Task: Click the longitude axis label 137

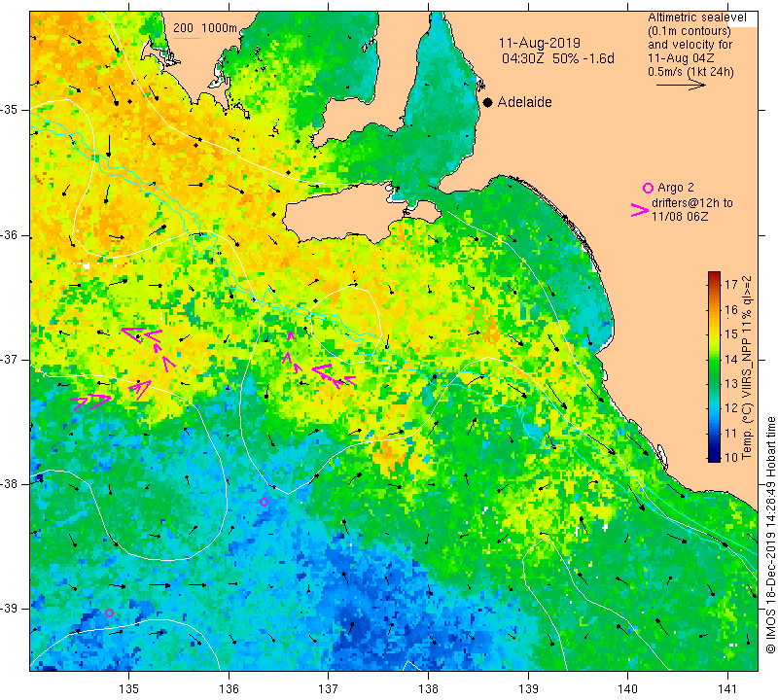Action: tap(329, 688)
